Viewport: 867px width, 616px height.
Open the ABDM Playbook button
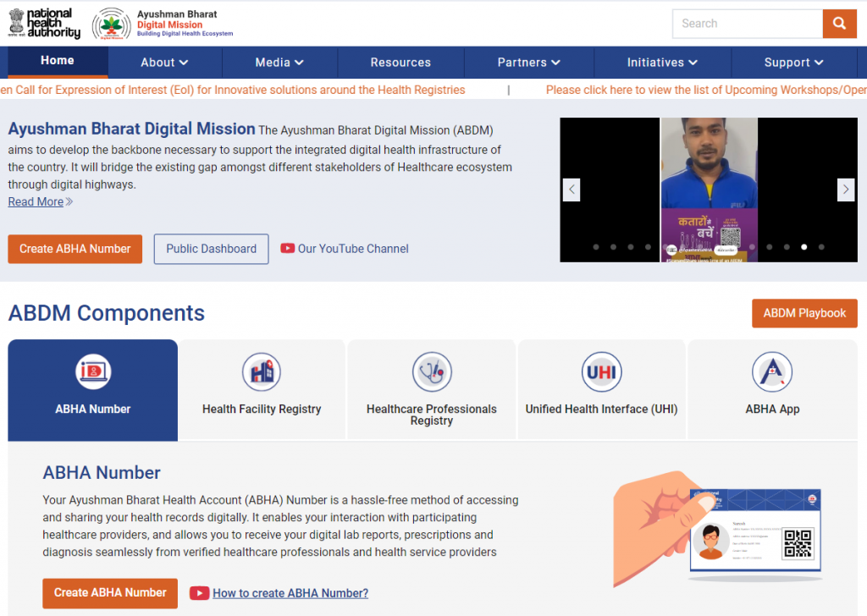[804, 313]
